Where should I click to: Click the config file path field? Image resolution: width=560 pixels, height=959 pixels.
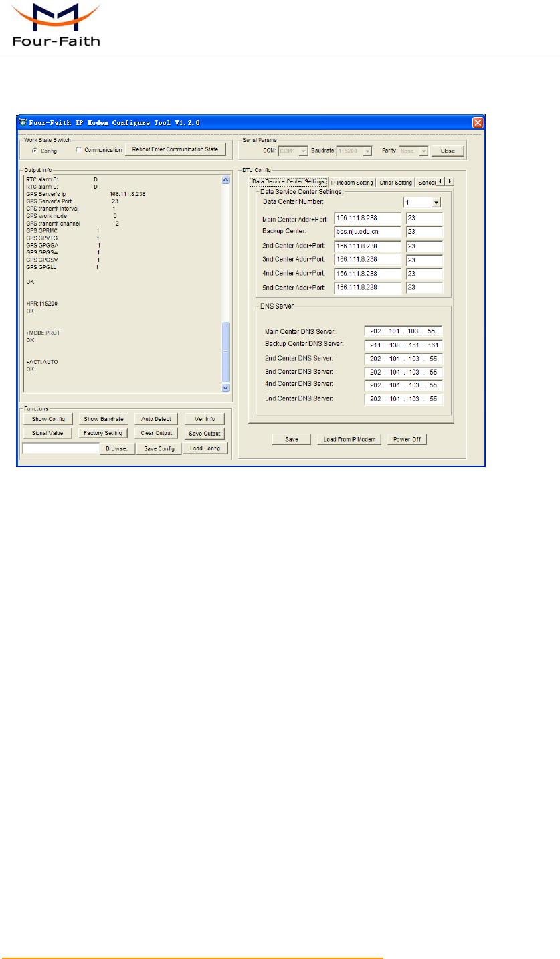[x=61, y=448]
